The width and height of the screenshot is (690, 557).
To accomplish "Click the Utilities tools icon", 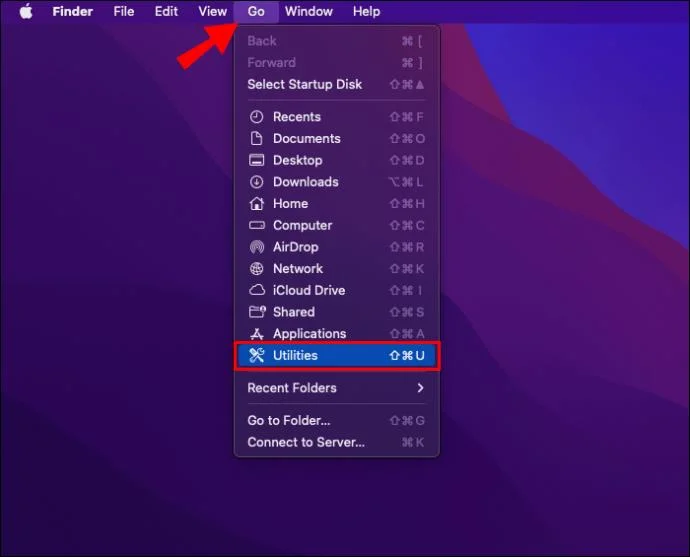I will click(x=257, y=355).
